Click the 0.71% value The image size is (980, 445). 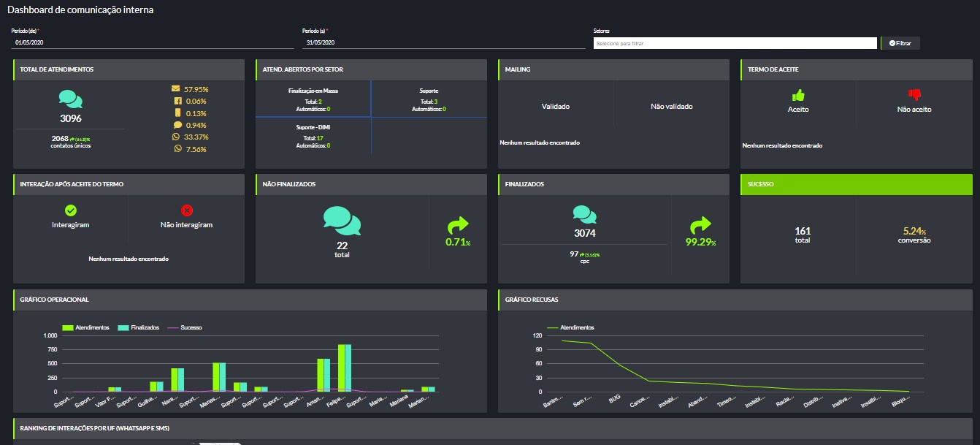click(x=458, y=242)
